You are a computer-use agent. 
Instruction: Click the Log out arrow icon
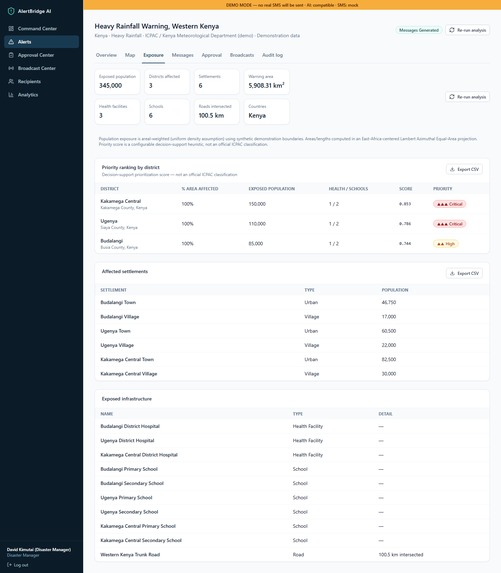tap(10, 565)
